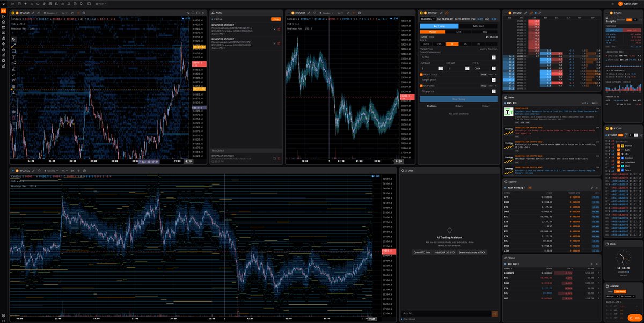Open the account selector dropdown in order panel
The width and height of the screenshot is (644, 323).
[x=428, y=19]
